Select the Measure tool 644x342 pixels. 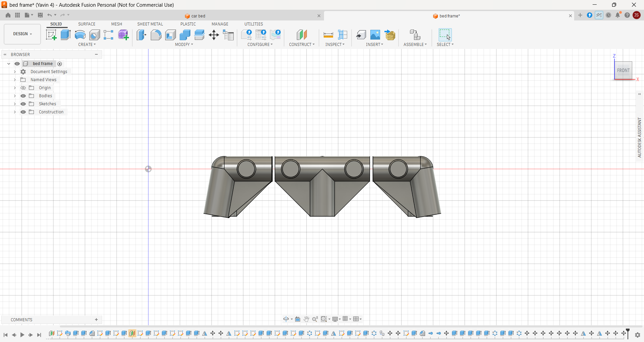[328, 35]
